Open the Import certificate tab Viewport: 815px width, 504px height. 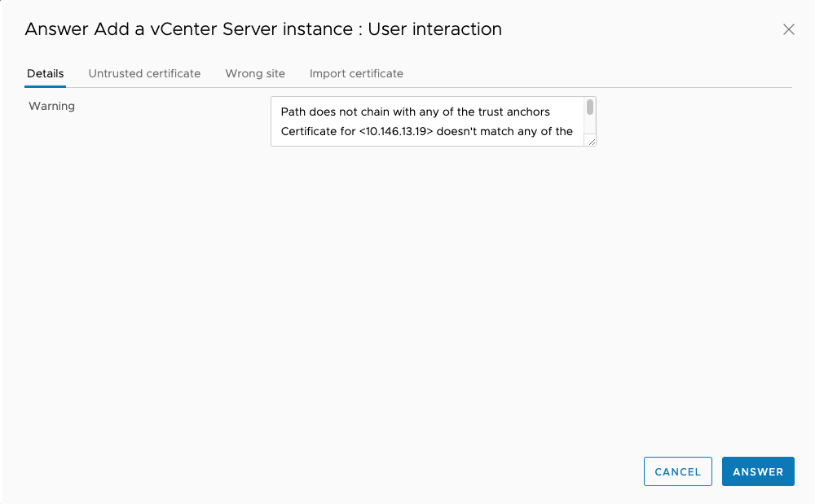[357, 74]
